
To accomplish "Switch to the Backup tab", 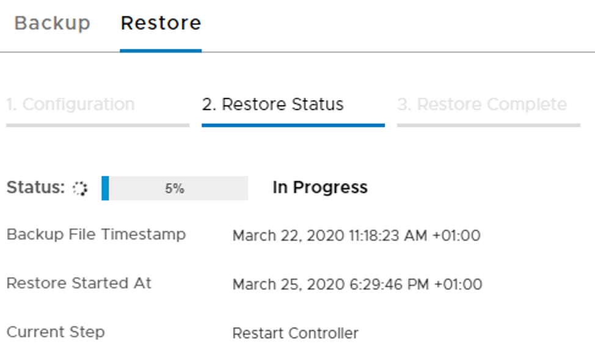I will 52,23.
